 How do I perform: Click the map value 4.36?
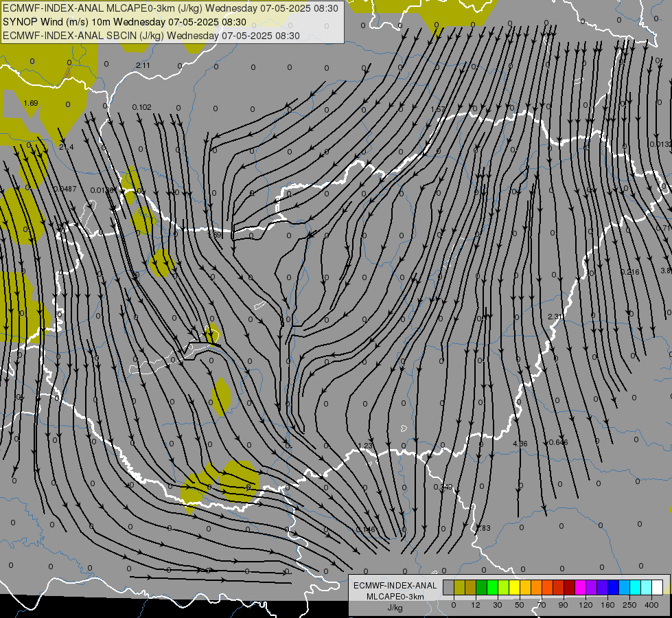click(x=520, y=444)
